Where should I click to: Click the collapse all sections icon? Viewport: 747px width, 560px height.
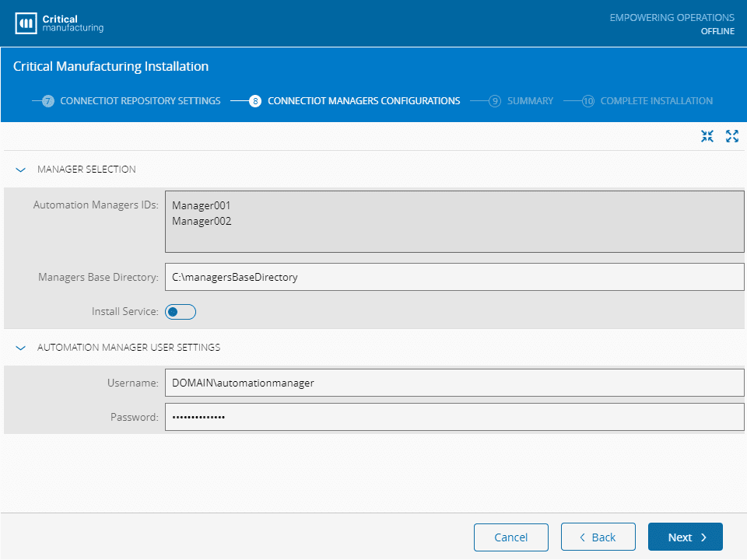click(x=707, y=136)
